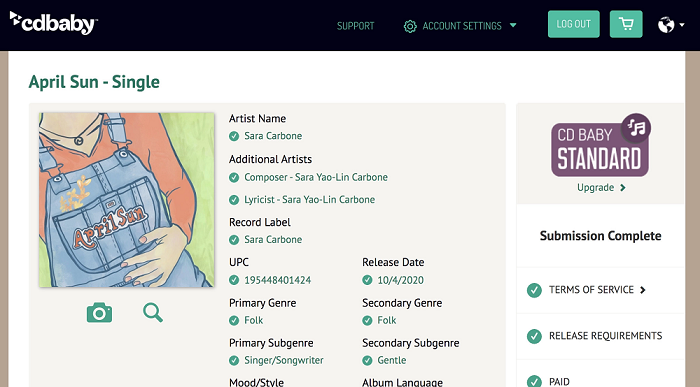Expand the Account Settings dropdown arrow
This screenshot has height=387, width=700.
point(513,25)
